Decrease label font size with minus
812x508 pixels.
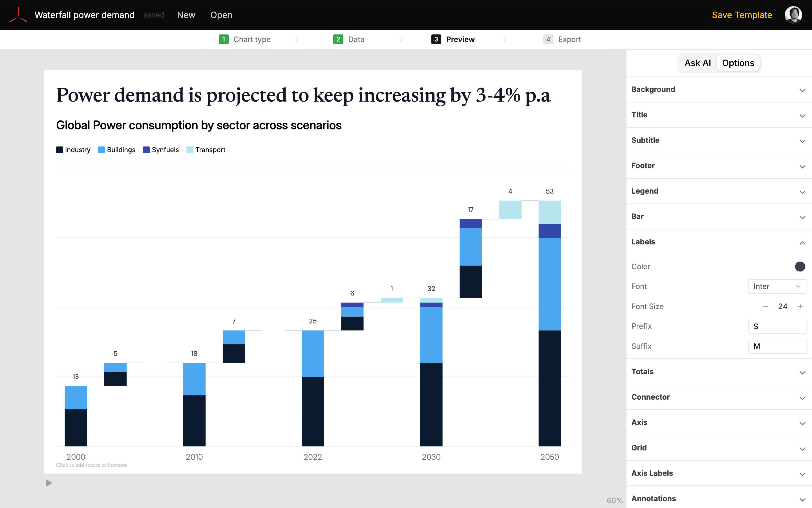pyautogui.click(x=765, y=306)
